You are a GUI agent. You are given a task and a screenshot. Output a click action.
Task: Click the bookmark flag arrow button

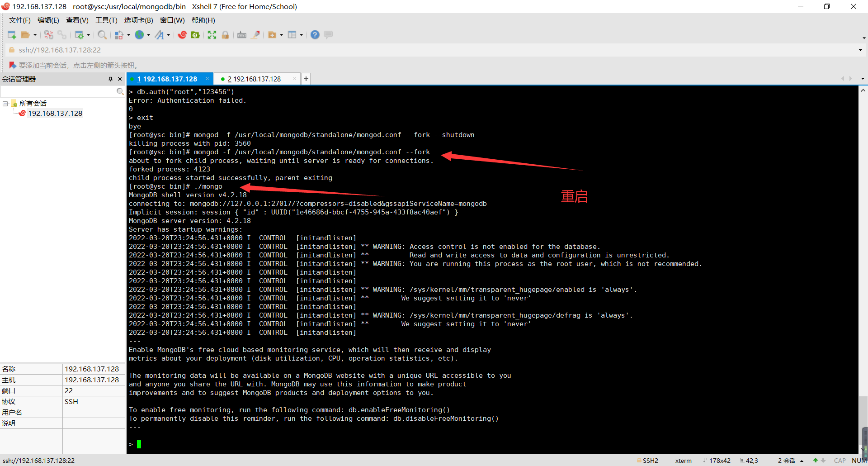(x=12, y=65)
